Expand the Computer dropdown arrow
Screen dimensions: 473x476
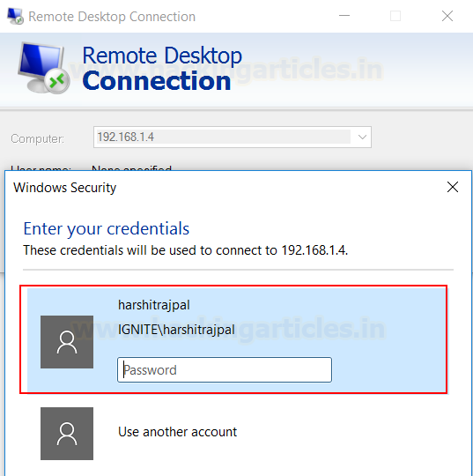coord(362,137)
